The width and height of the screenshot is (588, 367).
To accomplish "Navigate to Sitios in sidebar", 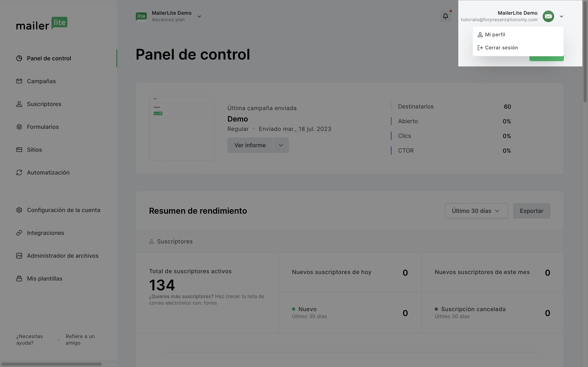I will [34, 149].
